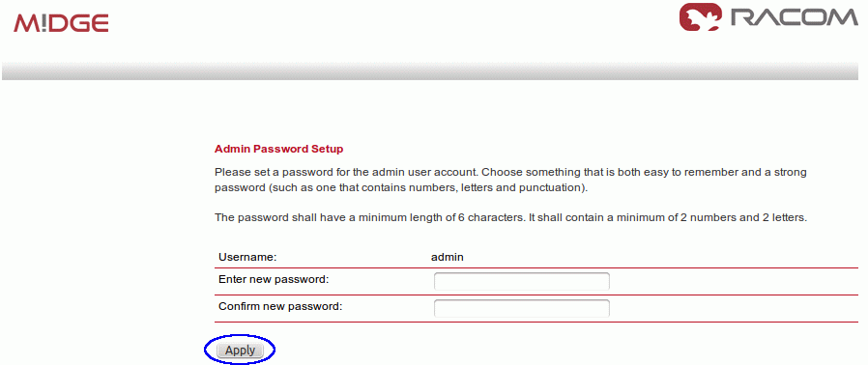Image resolution: width=868 pixels, height=365 pixels.
Task: Click the exclamation mark in MIDGE logo
Action: pyautogui.click(x=43, y=22)
